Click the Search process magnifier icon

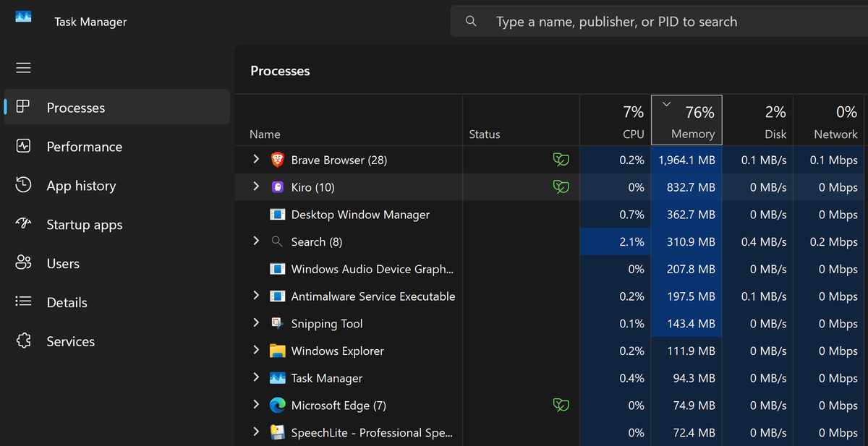277,241
